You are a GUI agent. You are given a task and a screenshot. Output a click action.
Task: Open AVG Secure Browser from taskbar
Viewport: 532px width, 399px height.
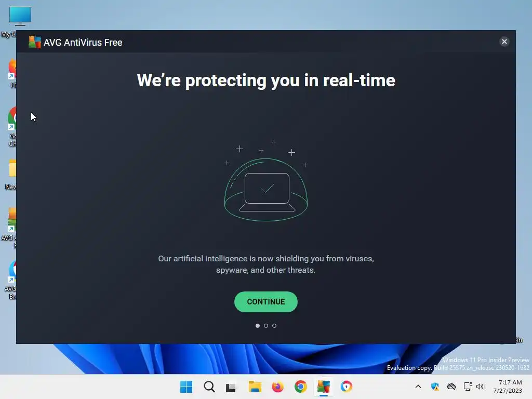347,387
